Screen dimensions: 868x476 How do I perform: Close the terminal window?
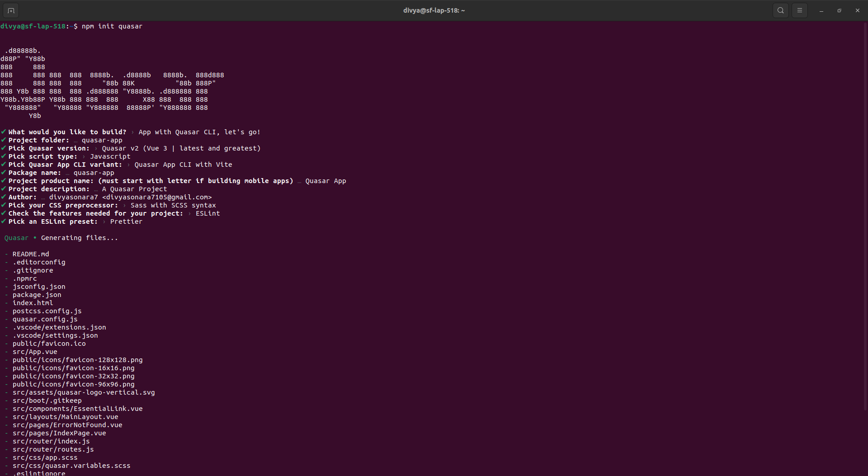[857, 10]
